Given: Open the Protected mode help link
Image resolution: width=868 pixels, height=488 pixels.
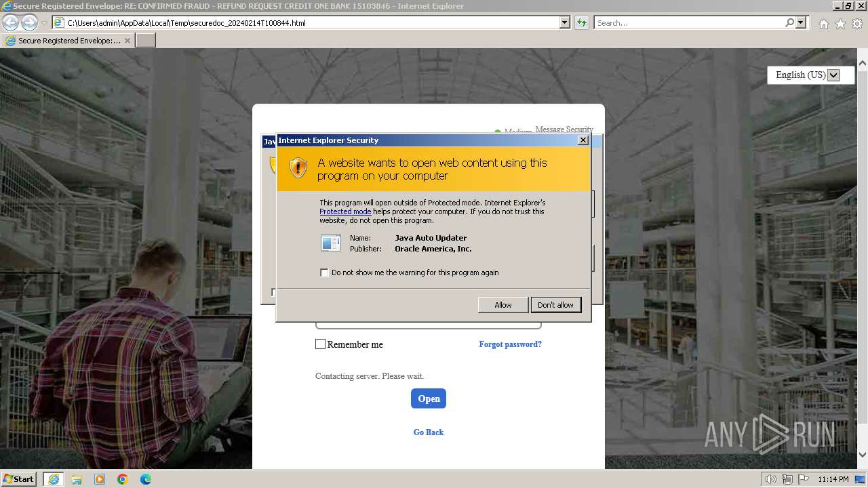Looking at the screenshot, I should click(345, 211).
